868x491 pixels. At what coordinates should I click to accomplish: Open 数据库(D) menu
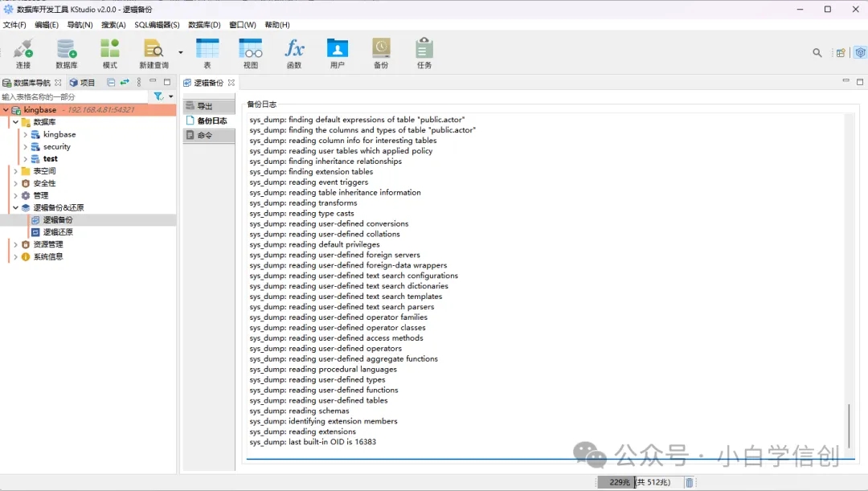pyautogui.click(x=204, y=25)
